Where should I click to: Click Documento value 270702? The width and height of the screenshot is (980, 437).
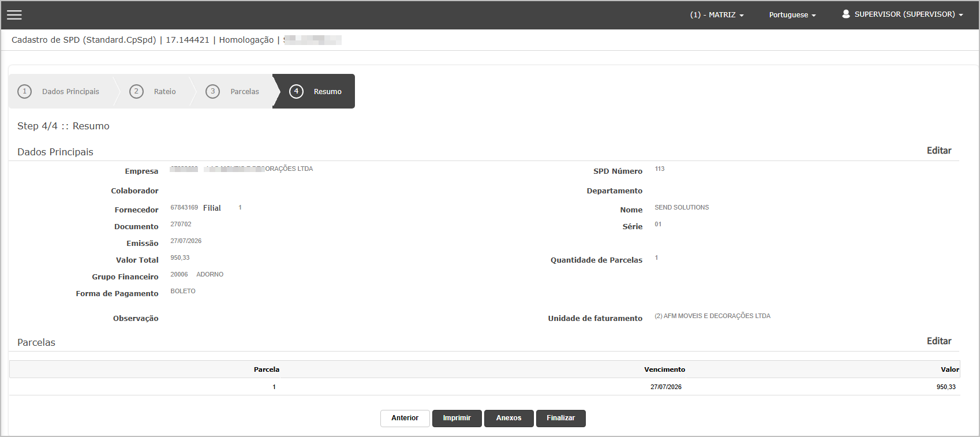point(181,224)
